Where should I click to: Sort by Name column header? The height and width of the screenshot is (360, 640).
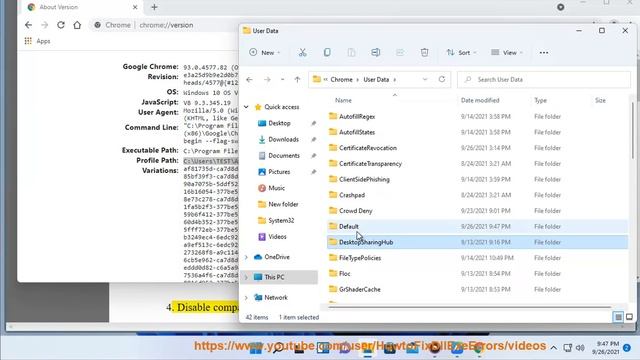click(343, 100)
